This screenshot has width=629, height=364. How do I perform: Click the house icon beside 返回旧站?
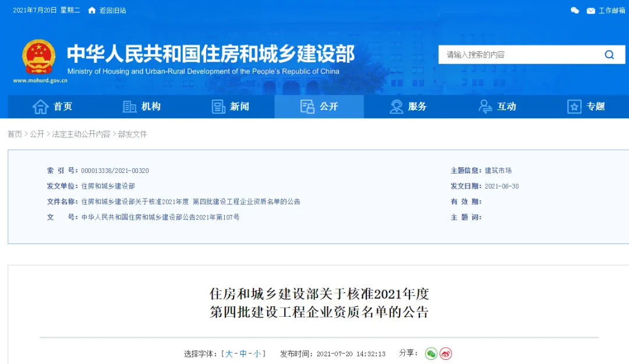pyautogui.click(x=91, y=10)
